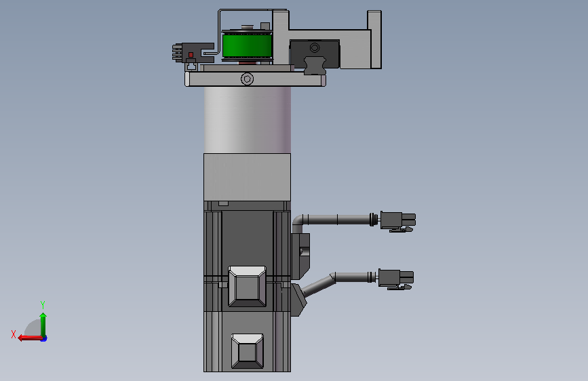Select the hex socket screw on the mounting plate
This screenshot has height=381, width=588.
pos(247,79)
